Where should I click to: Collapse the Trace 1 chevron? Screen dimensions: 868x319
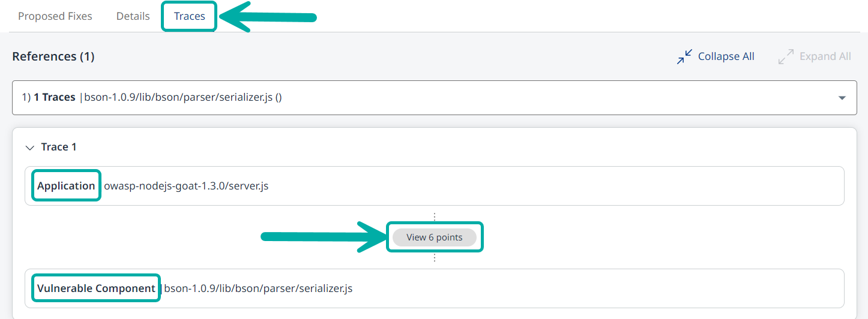(x=30, y=148)
